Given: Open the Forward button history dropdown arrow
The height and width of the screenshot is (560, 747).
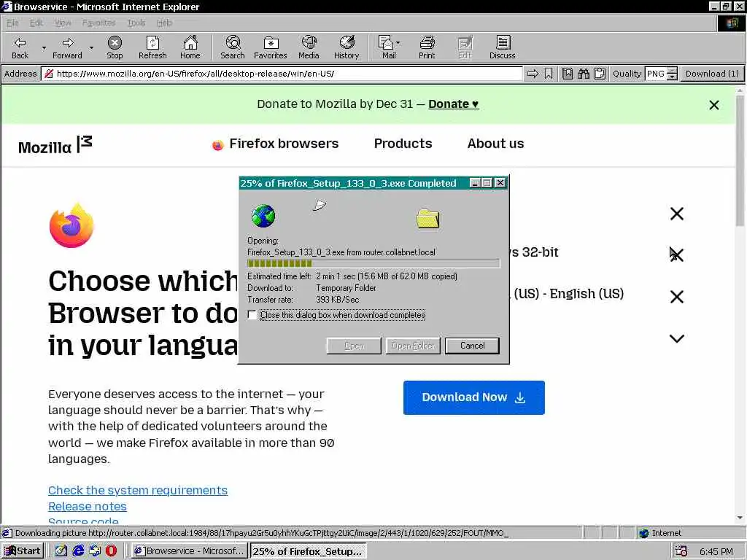Looking at the screenshot, I should [91, 47].
